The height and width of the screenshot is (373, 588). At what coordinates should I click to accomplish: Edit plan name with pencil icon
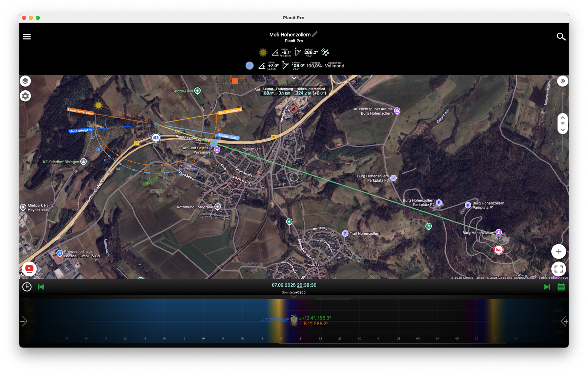[x=315, y=34]
